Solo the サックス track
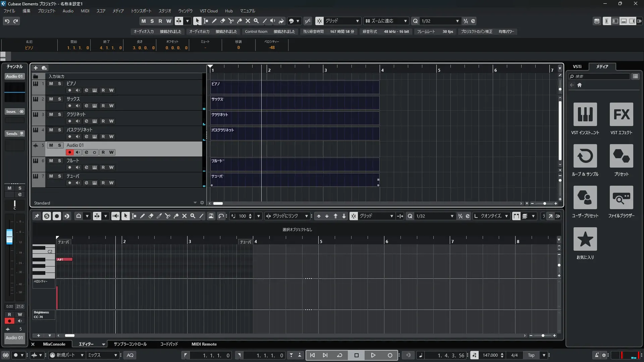Viewport: 644px width, 362px height. [59, 99]
